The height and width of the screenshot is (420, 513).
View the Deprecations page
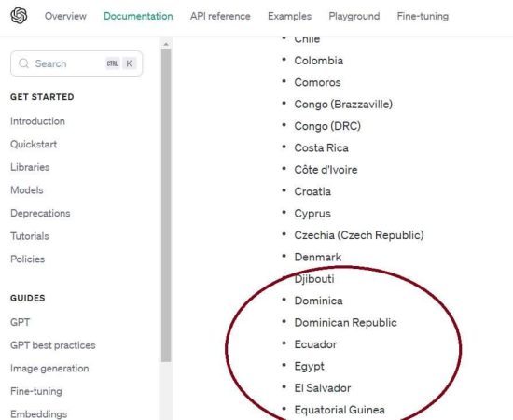click(40, 213)
